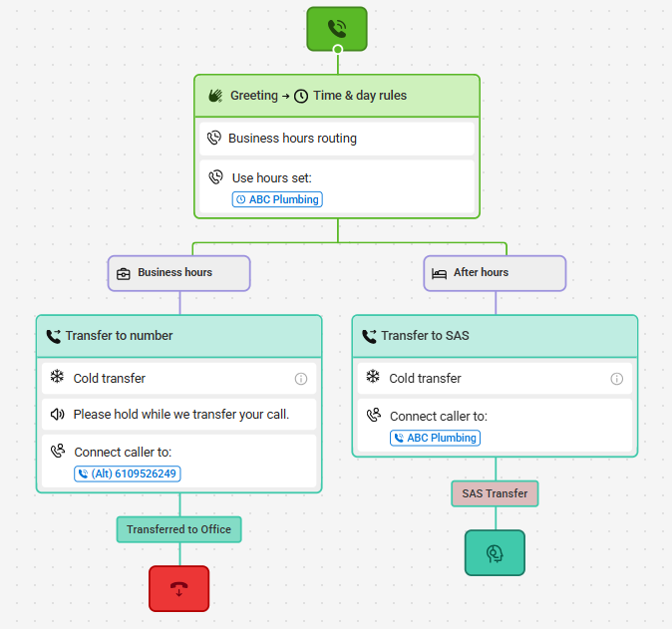
Task: Select the Transfer to number header
Action: coord(179,336)
